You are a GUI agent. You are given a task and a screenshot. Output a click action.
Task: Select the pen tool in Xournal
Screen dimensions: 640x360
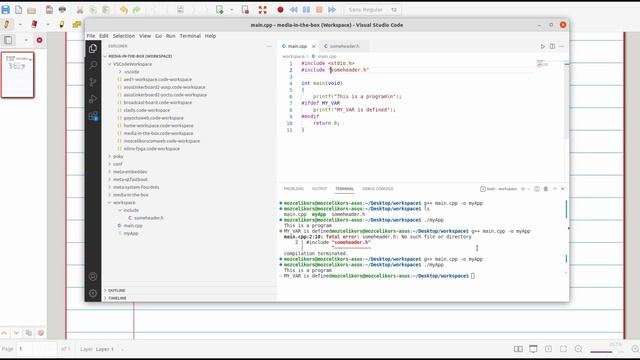coord(7,24)
